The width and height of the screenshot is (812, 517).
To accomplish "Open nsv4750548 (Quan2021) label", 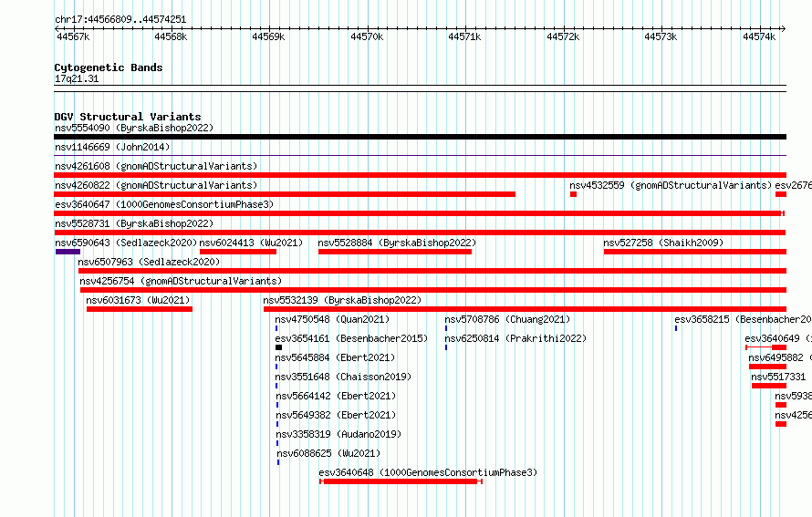I will tap(332, 319).
